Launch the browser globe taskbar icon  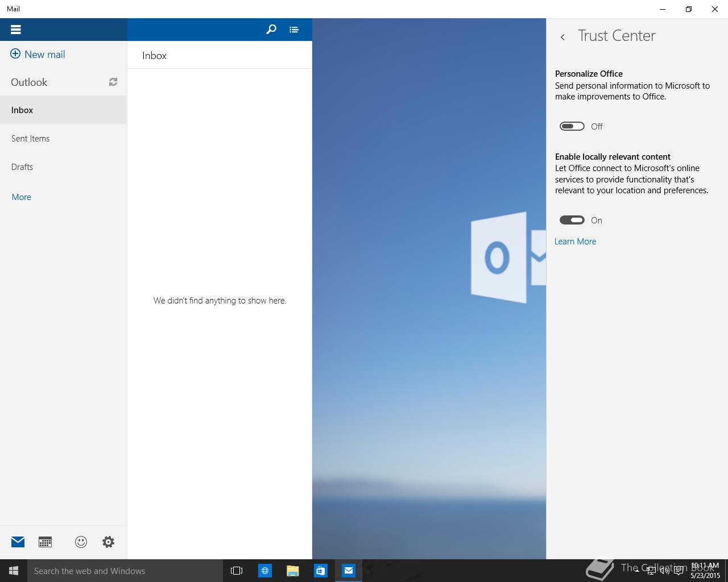click(x=264, y=571)
